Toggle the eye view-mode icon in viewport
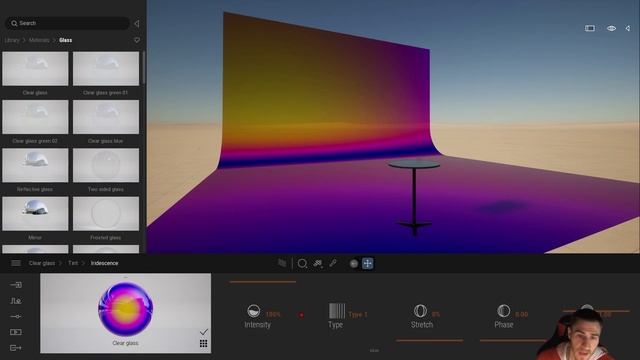 tap(611, 28)
